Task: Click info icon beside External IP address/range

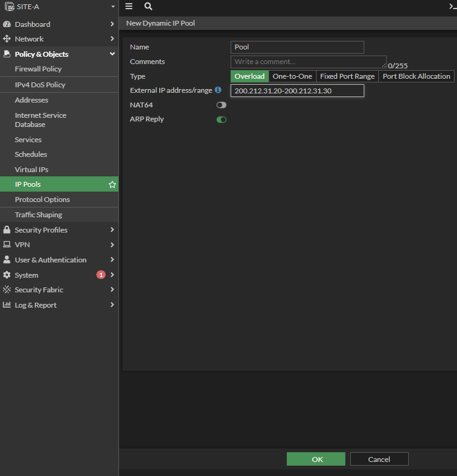Action: pyautogui.click(x=218, y=90)
